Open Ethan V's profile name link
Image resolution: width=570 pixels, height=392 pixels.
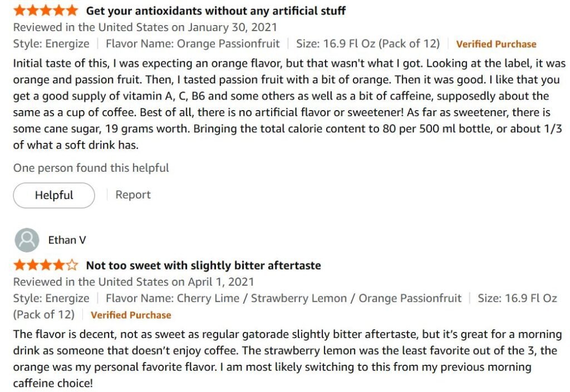tap(67, 240)
